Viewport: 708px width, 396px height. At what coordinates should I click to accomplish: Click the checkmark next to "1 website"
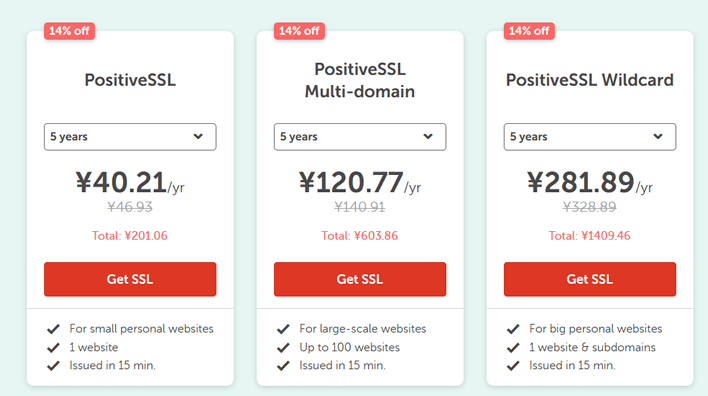click(53, 348)
